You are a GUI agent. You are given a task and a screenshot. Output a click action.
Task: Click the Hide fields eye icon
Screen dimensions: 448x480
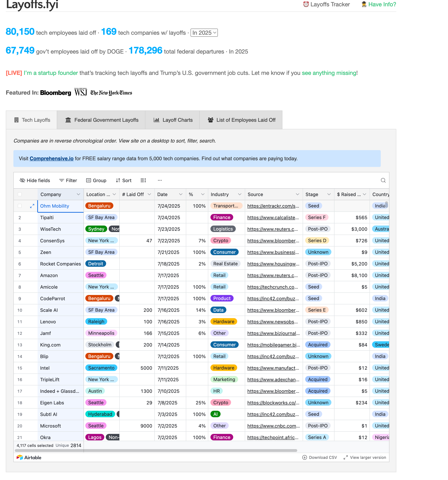(x=22, y=180)
